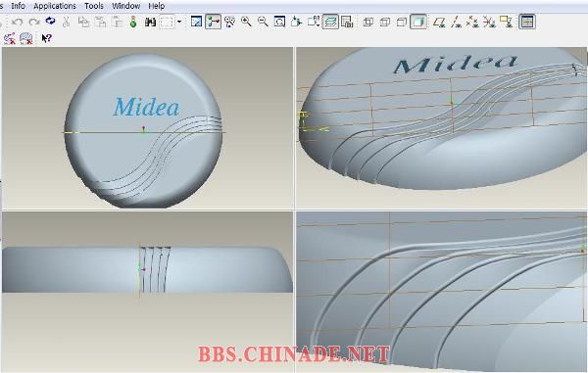The width and height of the screenshot is (588, 373).
Task: Click the traffic light regeneration icon
Action: (x=133, y=23)
